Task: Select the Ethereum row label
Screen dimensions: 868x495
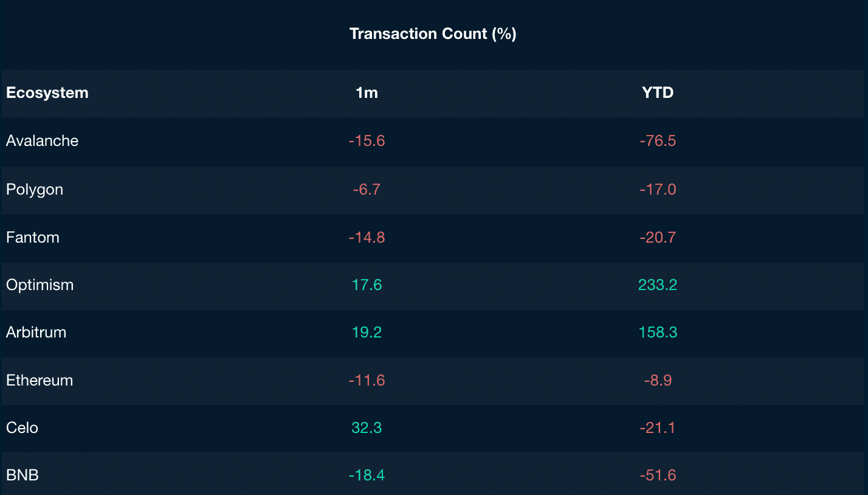Action: click(40, 380)
